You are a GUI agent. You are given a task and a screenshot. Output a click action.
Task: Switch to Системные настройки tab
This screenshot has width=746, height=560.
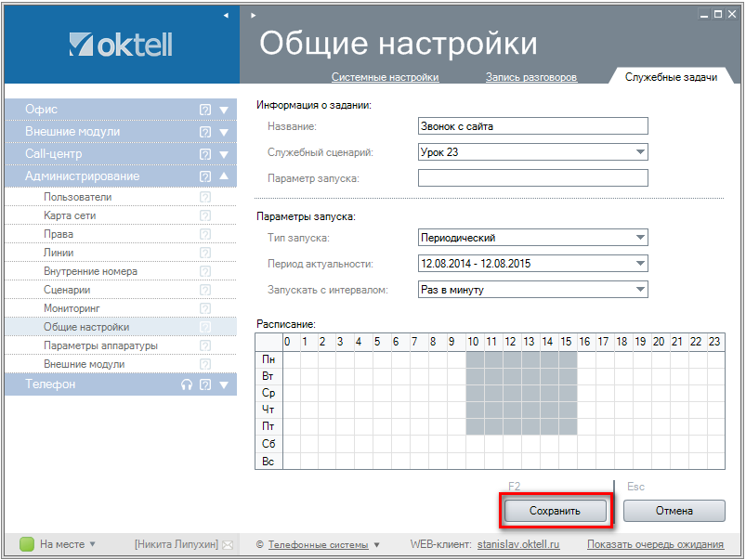[385, 77]
